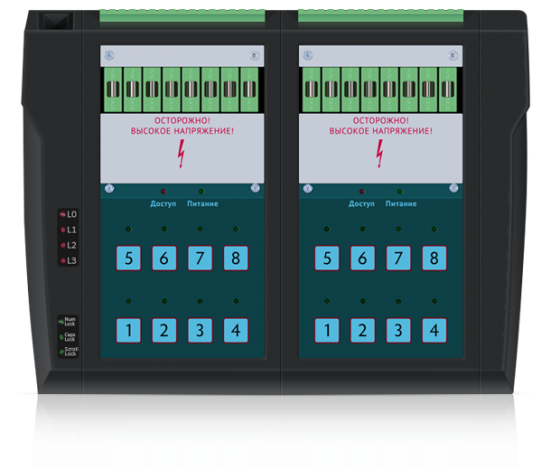The width and height of the screenshot is (551, 470).
Task: Click button 8 on the right module
Action: (x=434, y=258)
